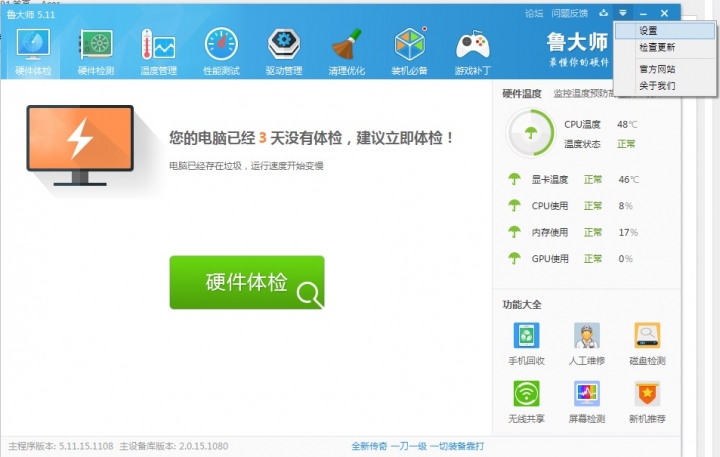Viewport: 720px width, 457px height.
Task: Click 主设备库版本 2.0.15.1080 text
Action: [174, 446]
